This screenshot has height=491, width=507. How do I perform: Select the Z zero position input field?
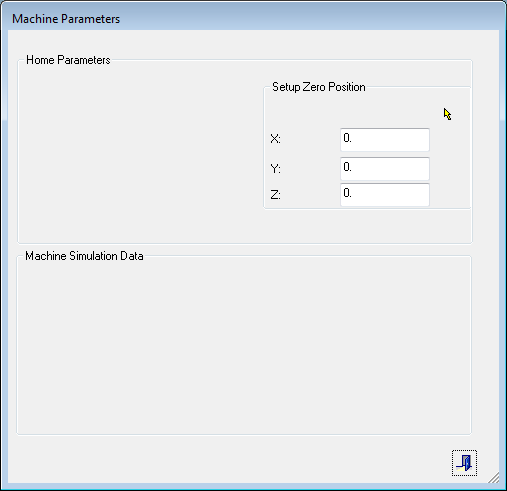(385, 195)
